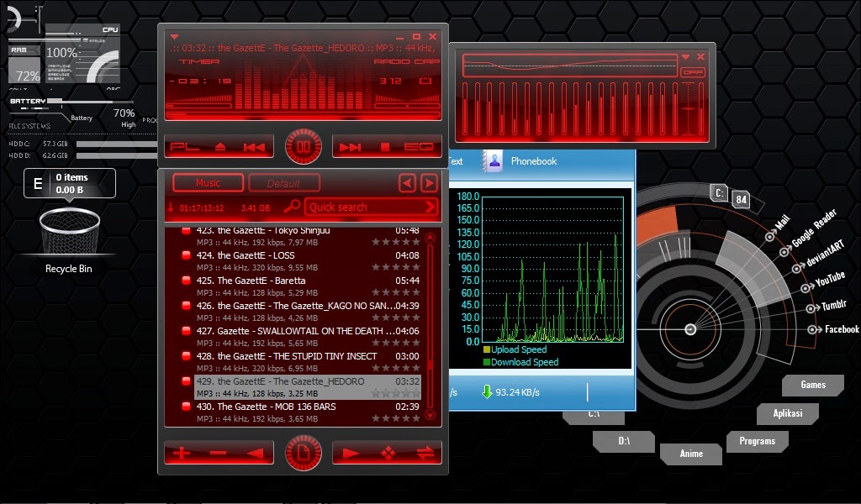Open the Programs launcher tile
Viewport: 861px width, 504px height.
758,441
